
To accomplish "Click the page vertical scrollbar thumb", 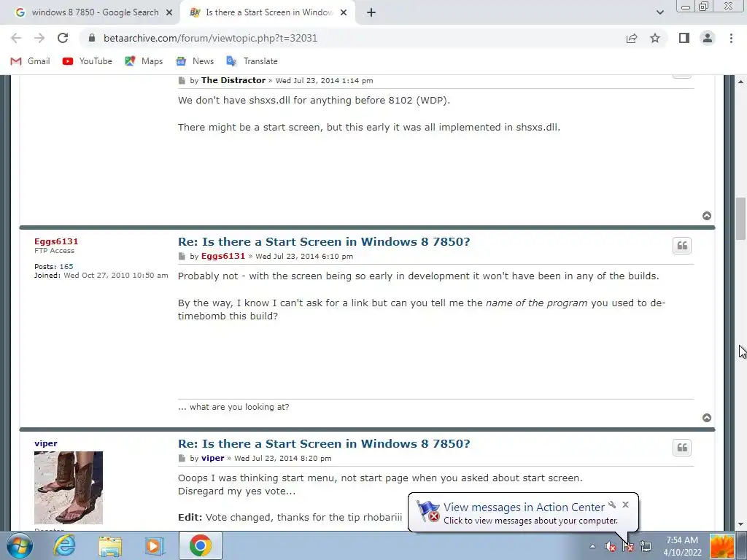I will click(740, 219).
